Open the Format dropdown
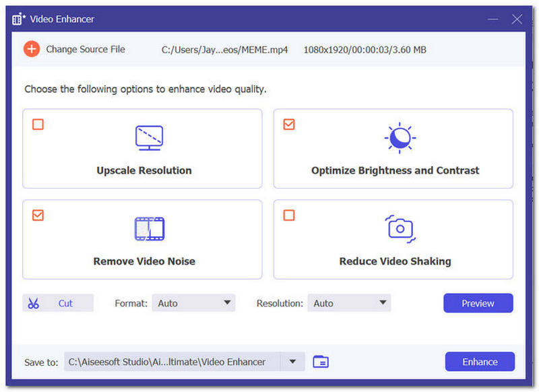 193,303
